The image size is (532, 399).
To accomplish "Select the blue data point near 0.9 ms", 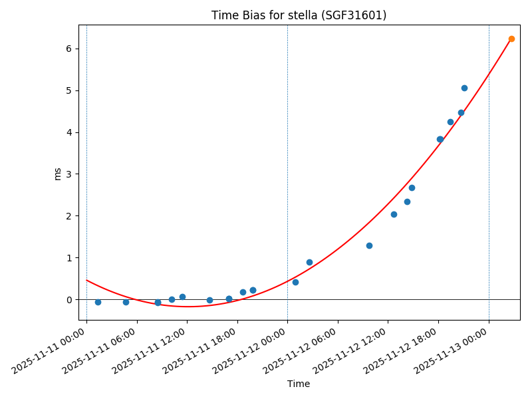I will 309,262.
